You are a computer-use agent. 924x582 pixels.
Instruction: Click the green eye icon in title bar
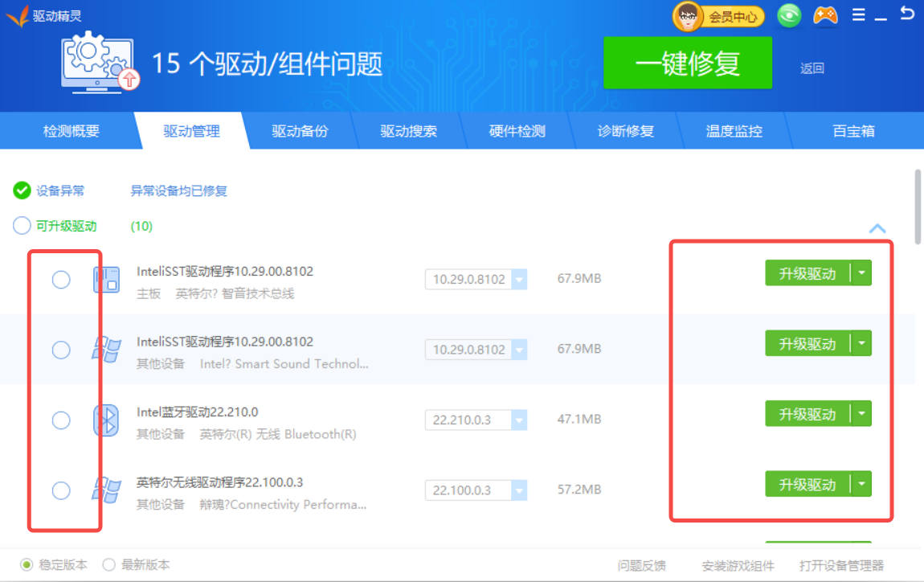(789, 15)
